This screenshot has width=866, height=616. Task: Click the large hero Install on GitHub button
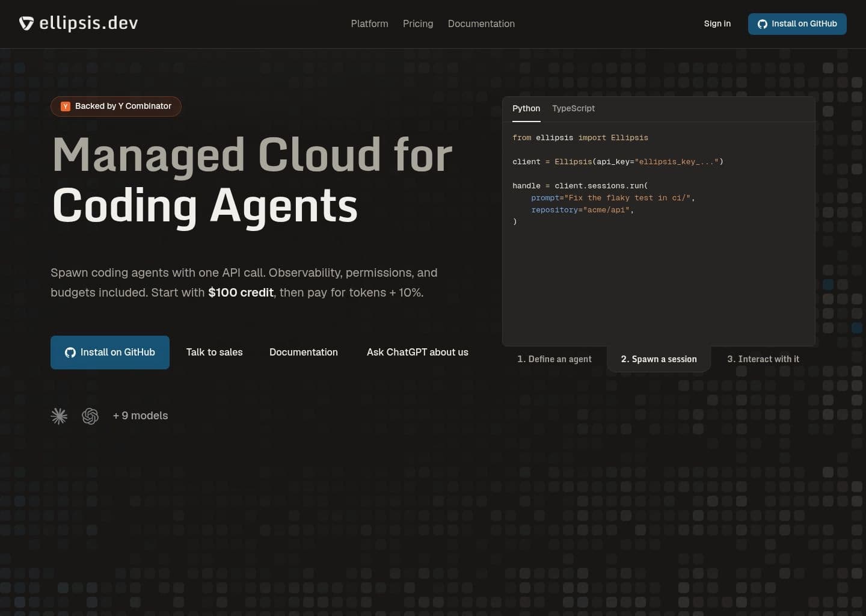110,353
